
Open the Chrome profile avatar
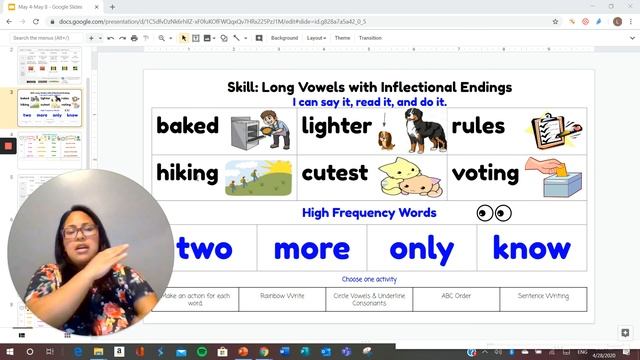pyautogui.click(x=618, y=22)
